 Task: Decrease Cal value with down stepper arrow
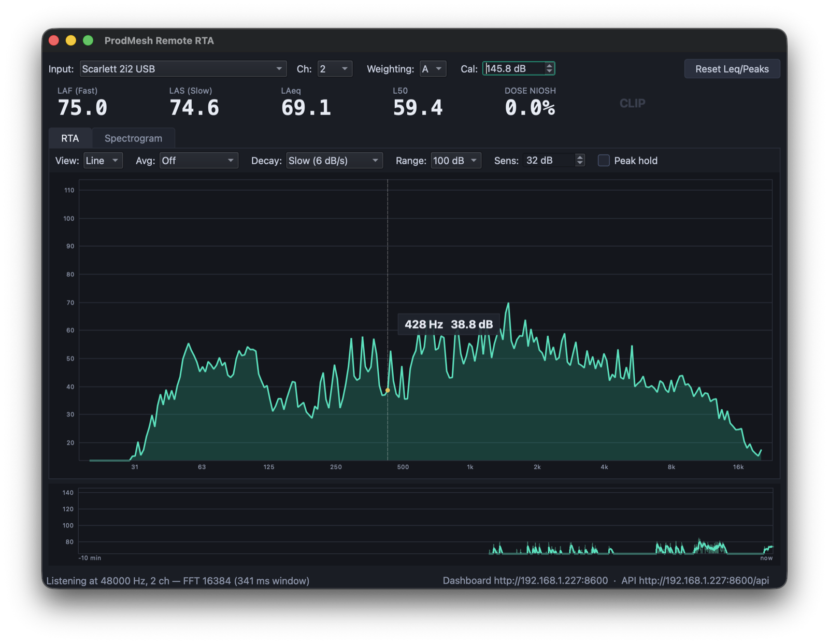[x=549, y=71]
